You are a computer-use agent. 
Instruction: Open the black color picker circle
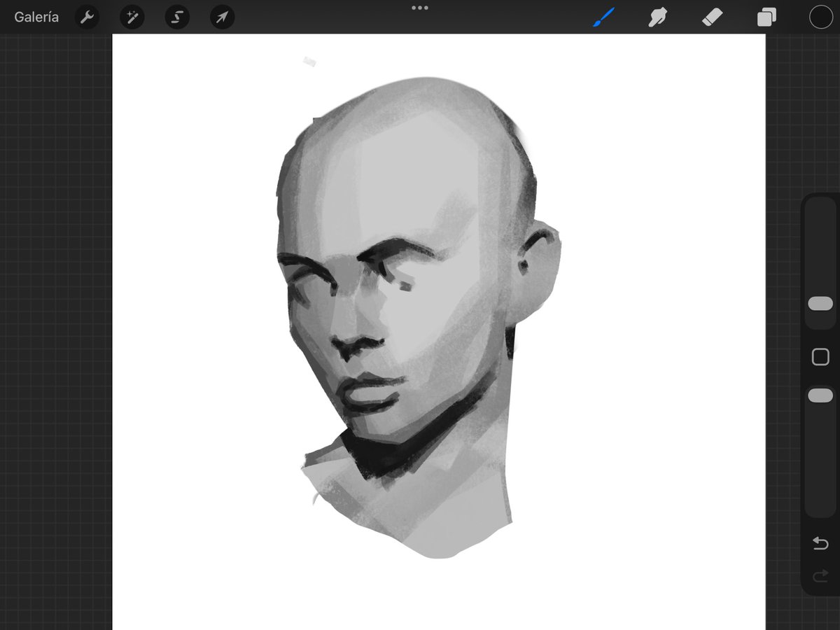(820, 17)
